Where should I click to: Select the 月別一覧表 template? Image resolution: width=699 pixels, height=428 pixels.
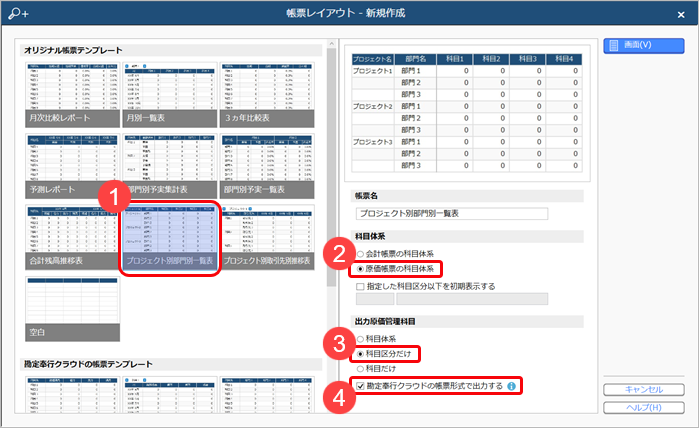point(170,95)
